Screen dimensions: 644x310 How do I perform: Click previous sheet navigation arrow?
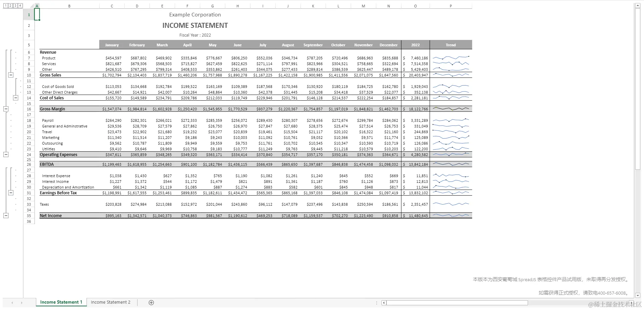click(12, 303)
